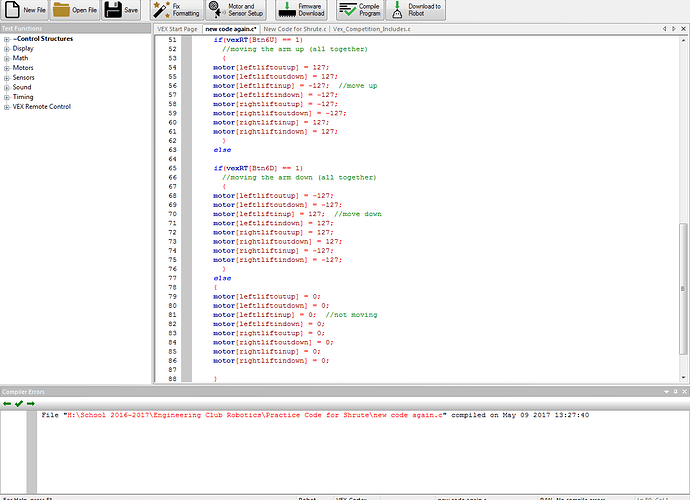Click the editor scrollbar down arrow
Screen dimensions: 690x500
pos(683,378)
